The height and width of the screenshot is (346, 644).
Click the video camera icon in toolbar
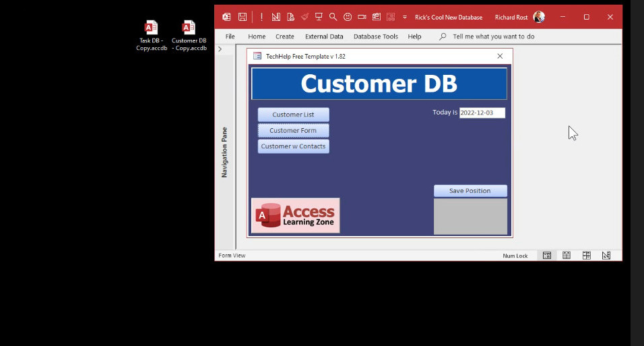362,17
